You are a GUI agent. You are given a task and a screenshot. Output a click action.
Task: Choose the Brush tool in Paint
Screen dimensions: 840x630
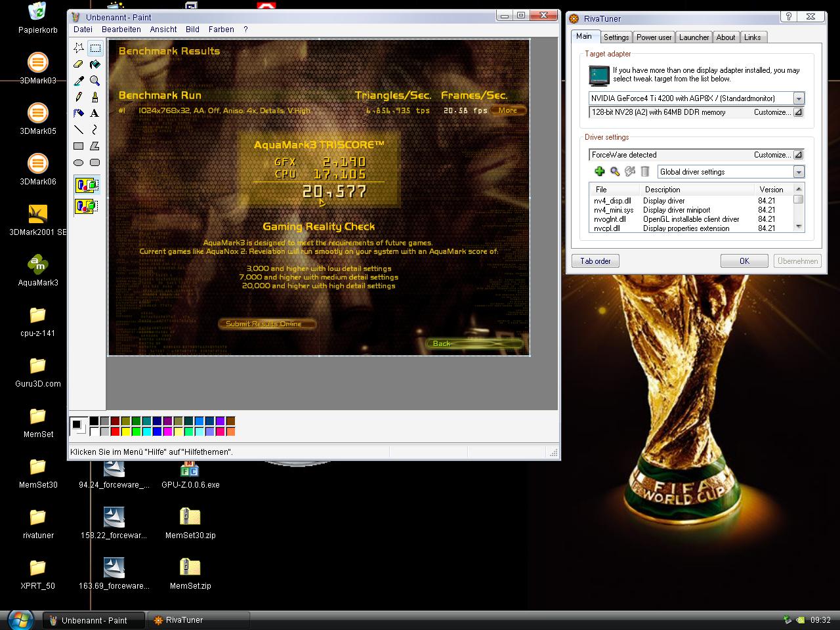[x=95, y=97]
